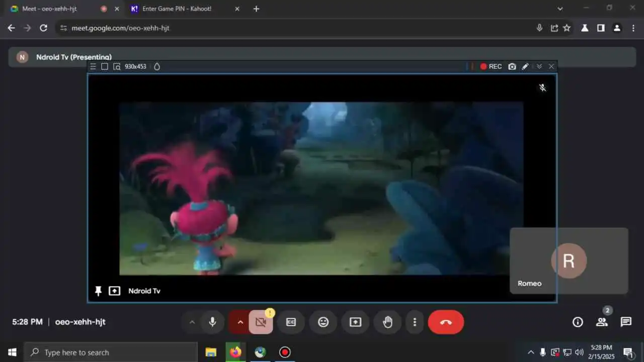The width and height of the screenshot is (644, 362).
Task: Click the meeting code oeo-xehh-hjt text
Action: [80, 322]
